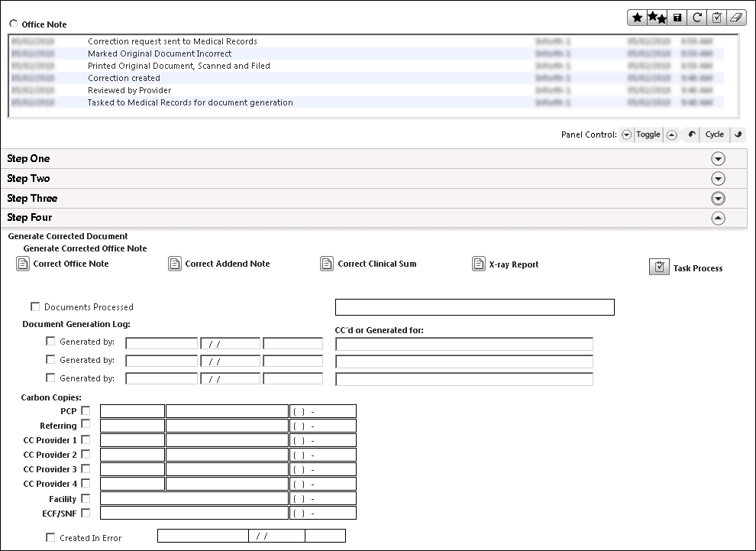The height and width of the screenshot is (551, 756).
Task: Click the Cycle panel control button
Action: [x=714, y=135]
